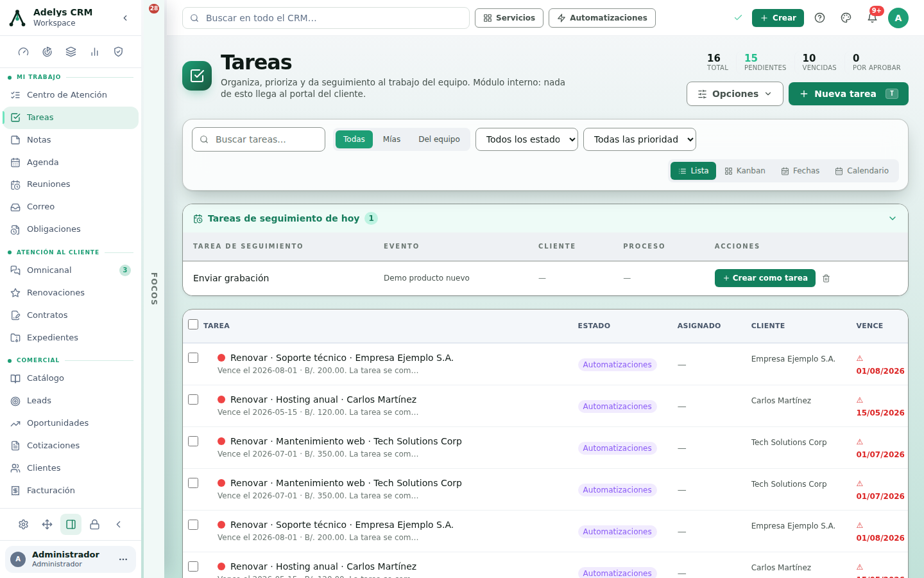Check the first Hosting anual Carlos Martínez row
The image size is (924, 578).
(x=193, y=399)
